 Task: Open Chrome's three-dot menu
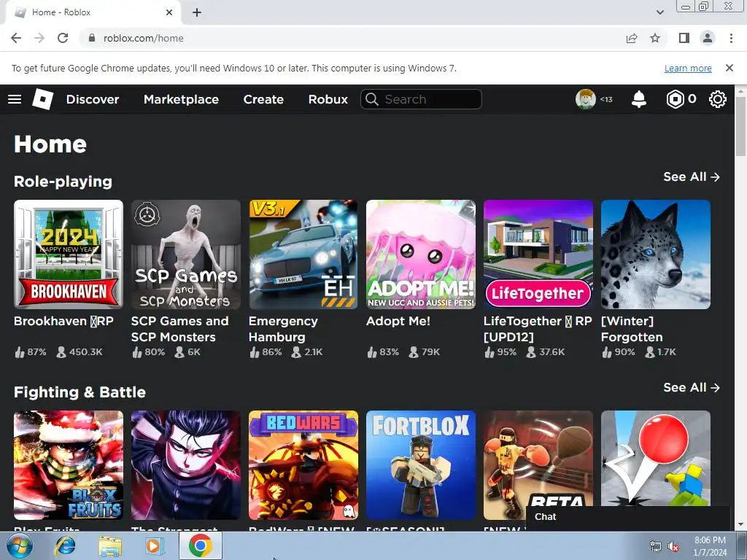coord(731,38)
